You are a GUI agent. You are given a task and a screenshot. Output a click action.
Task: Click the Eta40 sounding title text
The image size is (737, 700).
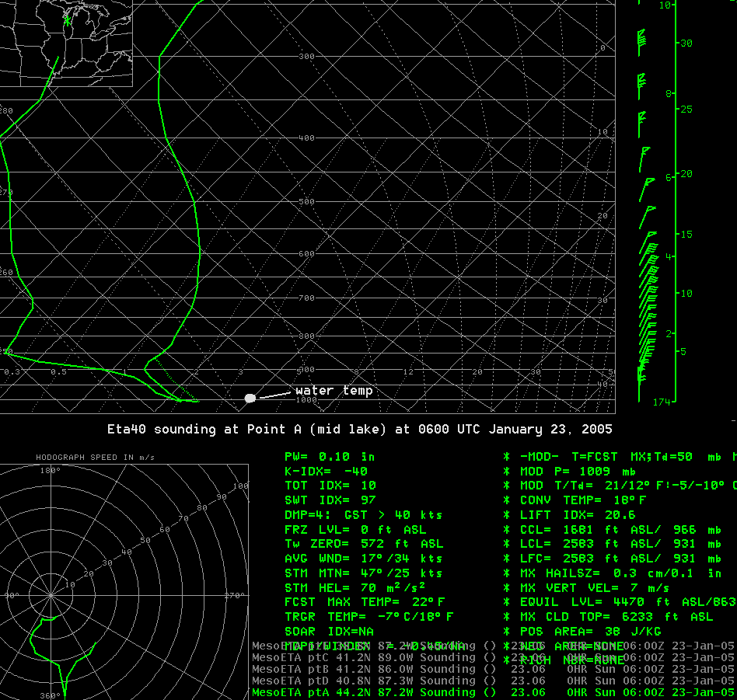[360, 429]
